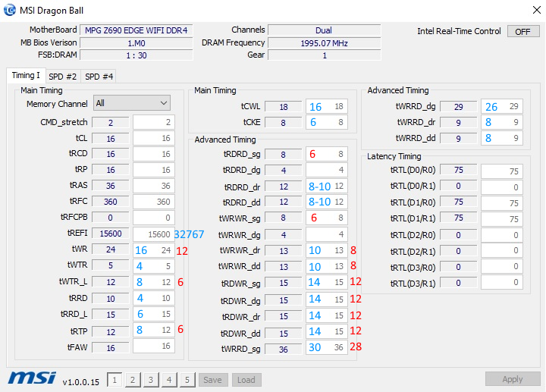Click the tRDWR_sg editable value field
This screenshot has height=392, width=546.
(x=327, y=282)
